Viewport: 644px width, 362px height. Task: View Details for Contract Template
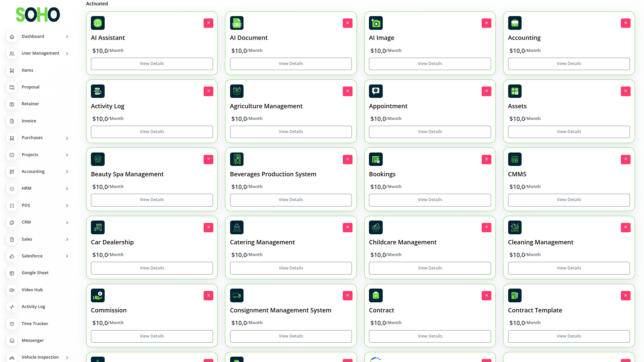[x=569, y=336]
